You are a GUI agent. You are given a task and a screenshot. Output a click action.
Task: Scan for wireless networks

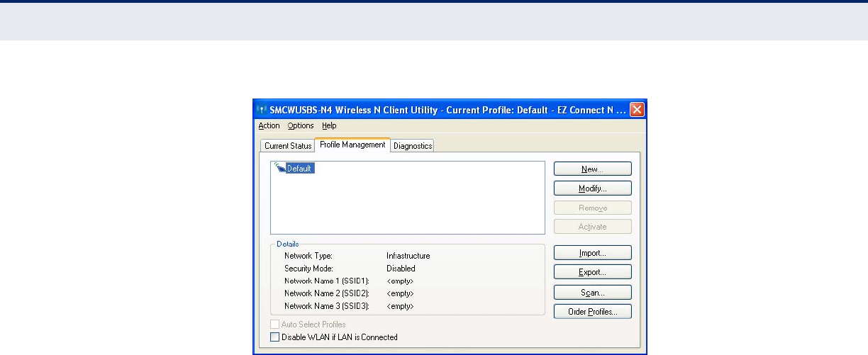pyautogui.click(x=592, y=292)
